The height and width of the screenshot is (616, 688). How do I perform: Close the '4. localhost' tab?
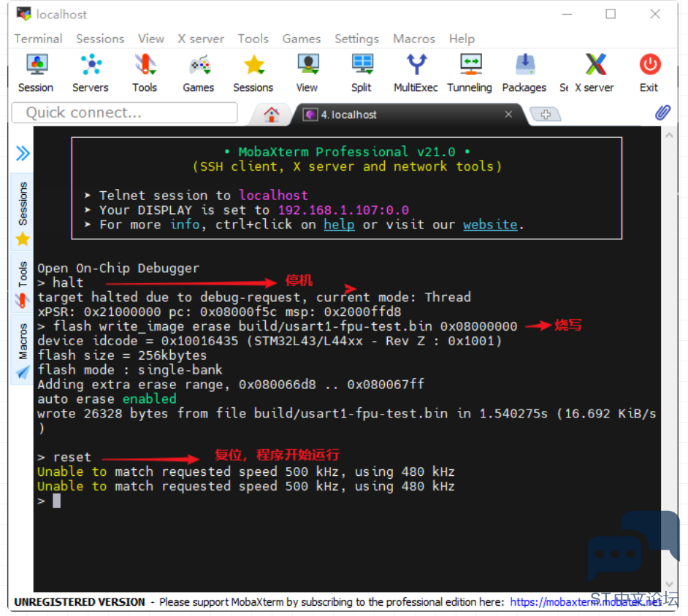[x=508, y=114]
